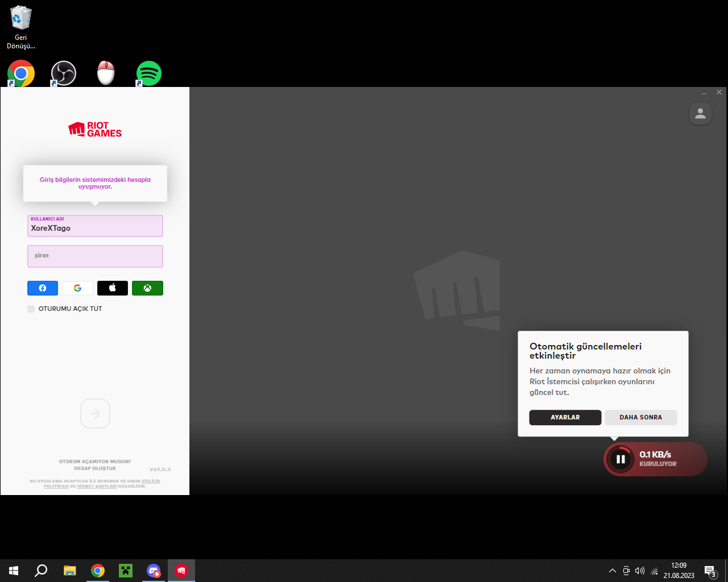Select the Otomatik güncellemeleri etkinleştir heading

click(x=585, y=351)
